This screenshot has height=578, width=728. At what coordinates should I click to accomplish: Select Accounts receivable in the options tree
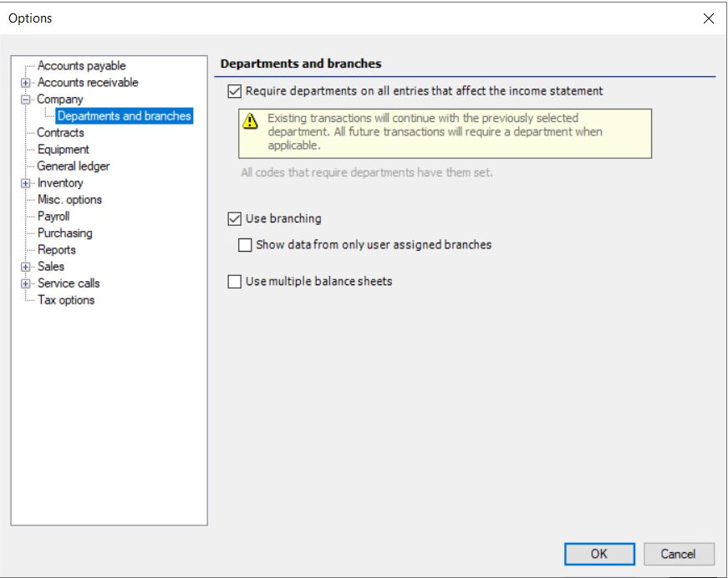(88, 82)
